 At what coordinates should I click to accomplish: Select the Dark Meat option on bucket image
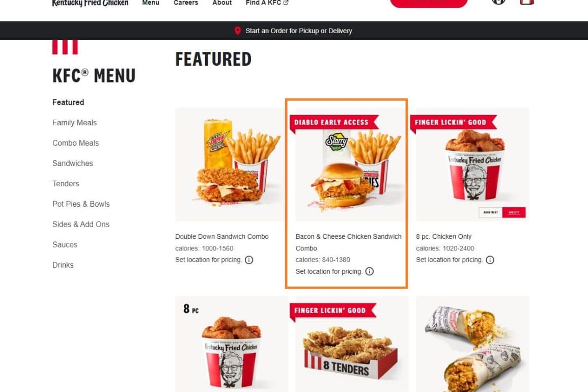(x=490, y=212)
